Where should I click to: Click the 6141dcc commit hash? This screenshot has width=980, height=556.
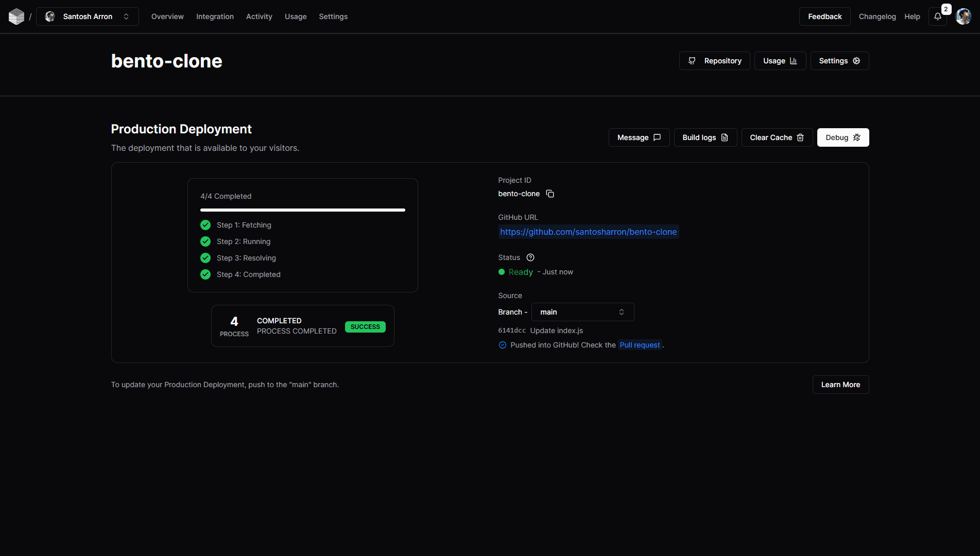pyautogui.click(x=512, y=331)
